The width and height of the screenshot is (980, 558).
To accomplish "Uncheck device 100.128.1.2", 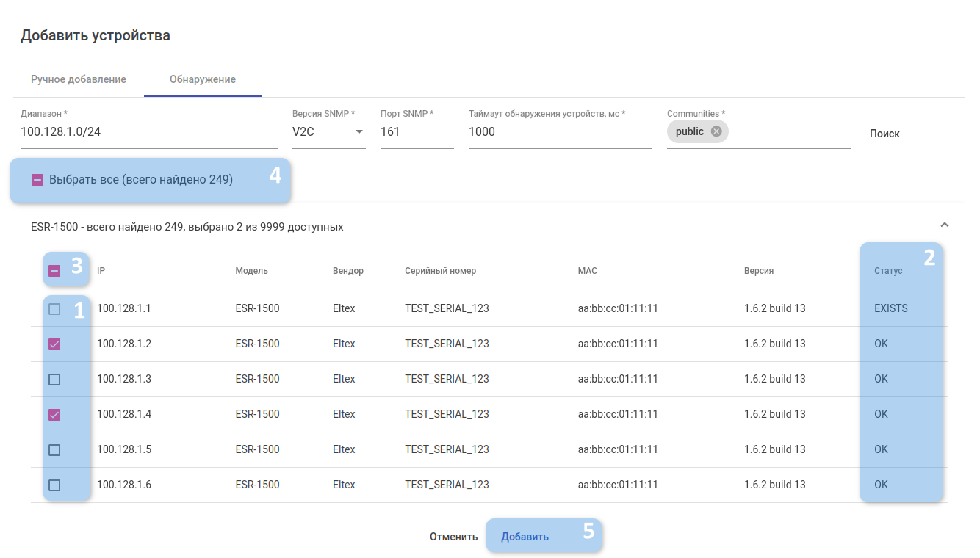I will [54, 344].
